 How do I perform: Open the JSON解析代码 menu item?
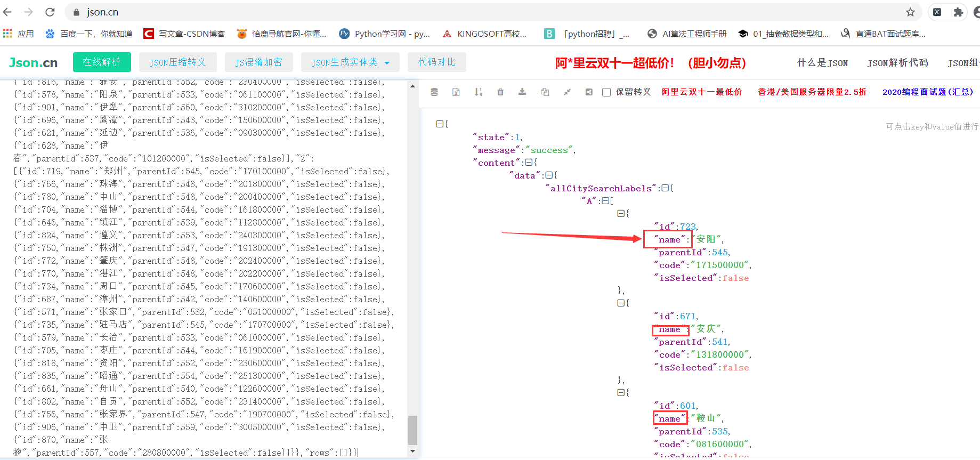pyautogui.click(x=897, y=63)
